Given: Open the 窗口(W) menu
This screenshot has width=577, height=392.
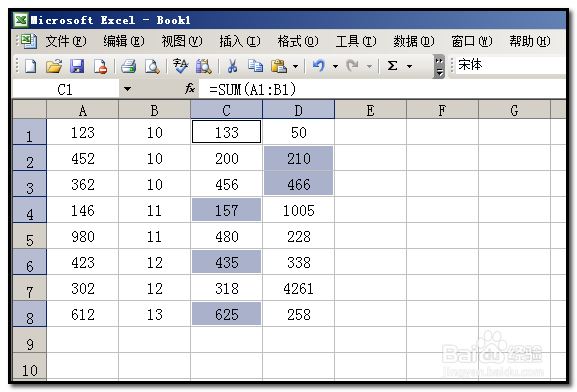Looking at the screenshot, I should (472, 41).
